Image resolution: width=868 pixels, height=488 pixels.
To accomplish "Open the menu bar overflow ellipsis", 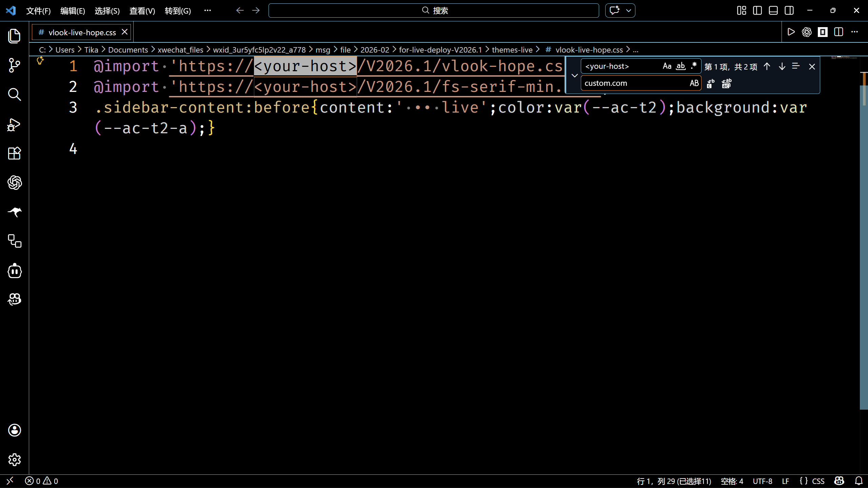I will tap(208, 11).
